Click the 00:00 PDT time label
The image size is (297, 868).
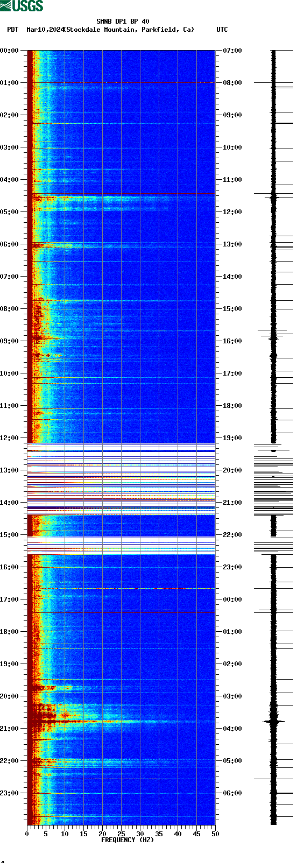pos(9,51)
